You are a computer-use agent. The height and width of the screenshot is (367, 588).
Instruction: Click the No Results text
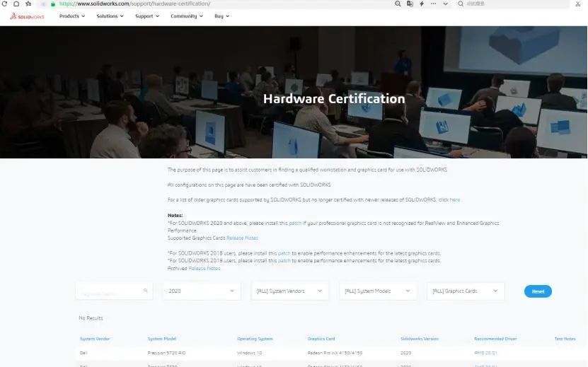pyautogui.click(x=91, y=318)
